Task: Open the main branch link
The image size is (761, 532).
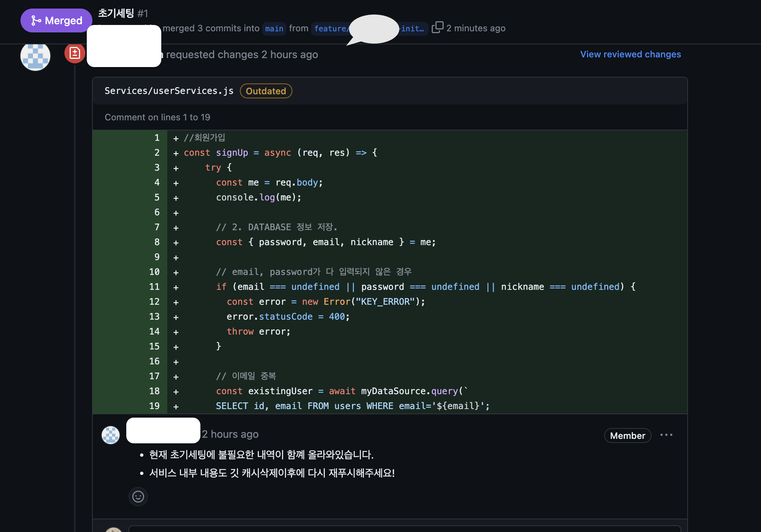Action: (274, 29)
